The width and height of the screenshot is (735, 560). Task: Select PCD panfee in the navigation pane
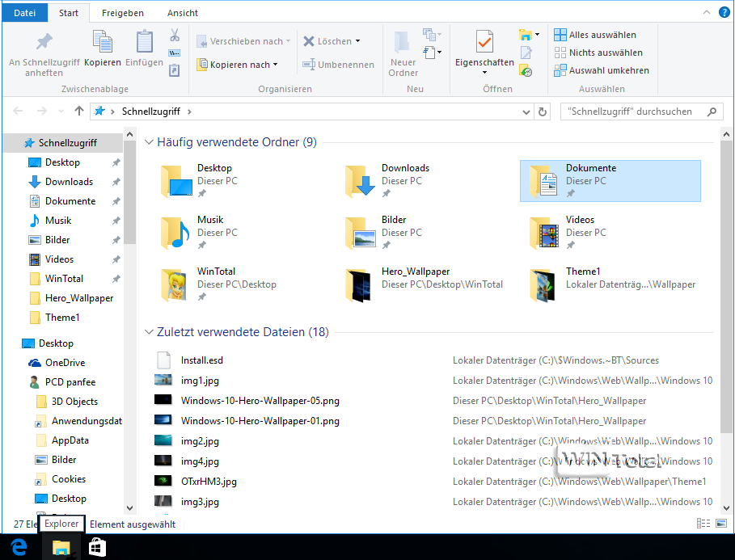point(62,382)
